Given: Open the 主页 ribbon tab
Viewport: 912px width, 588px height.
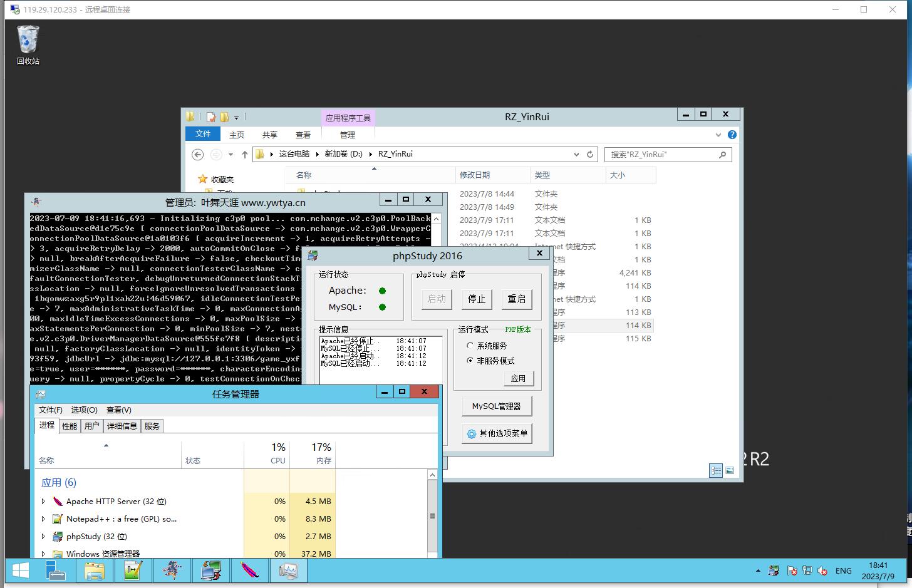Looking at the screenshot, I should (x=237, y=135).
